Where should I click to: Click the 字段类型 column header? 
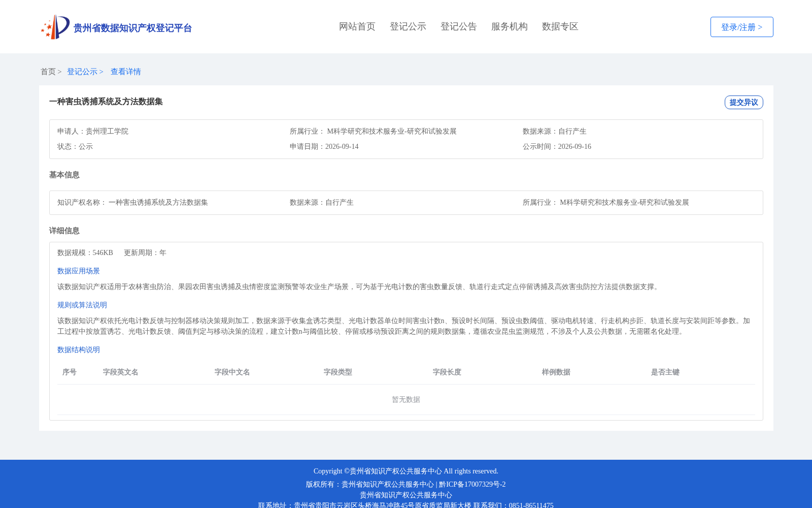pos(338,372)
